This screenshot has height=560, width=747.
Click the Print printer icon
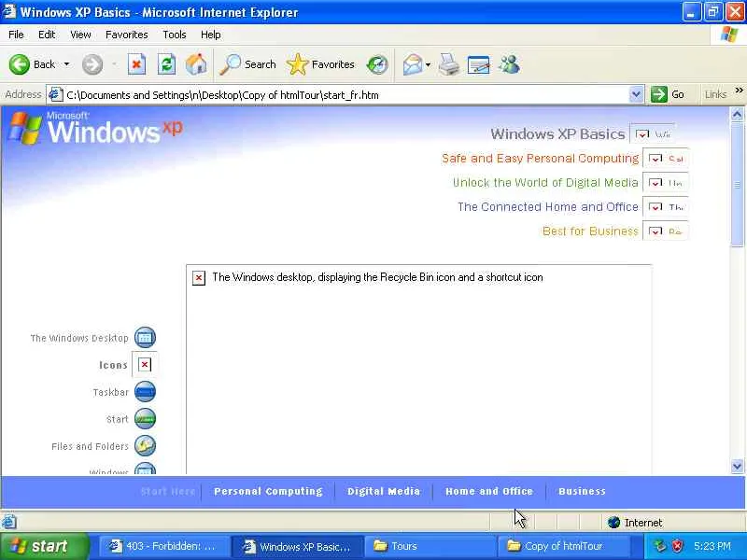pos(449,64)
